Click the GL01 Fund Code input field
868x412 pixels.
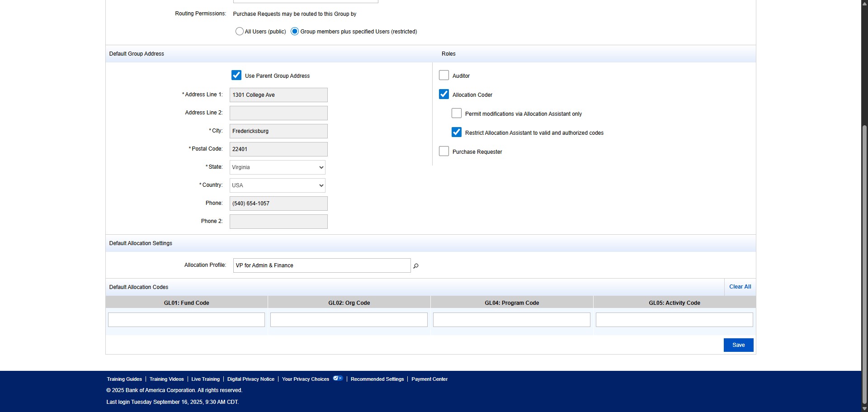tap(186, 319)
